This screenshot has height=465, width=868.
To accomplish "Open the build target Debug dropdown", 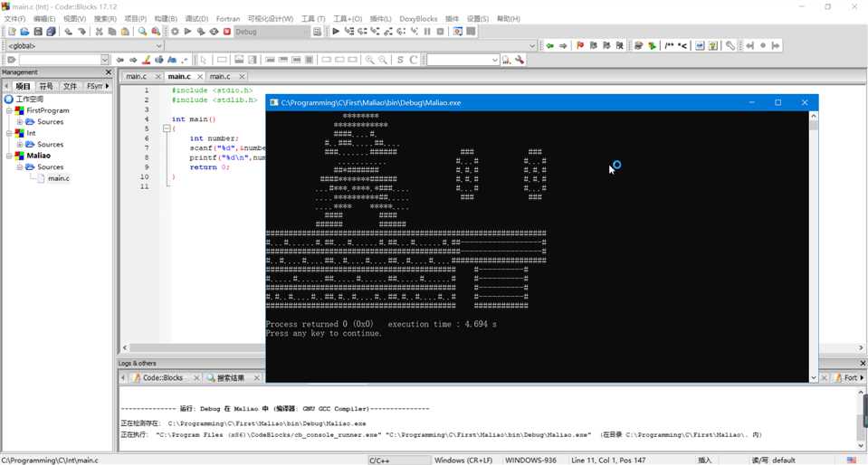I will click(272, 32).
